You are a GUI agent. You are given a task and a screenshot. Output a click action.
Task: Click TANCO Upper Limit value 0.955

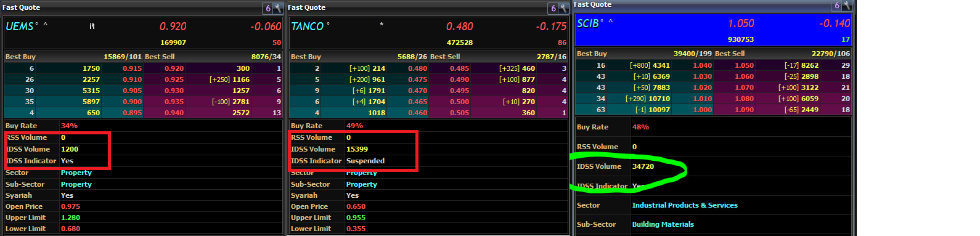click(356, 218)
